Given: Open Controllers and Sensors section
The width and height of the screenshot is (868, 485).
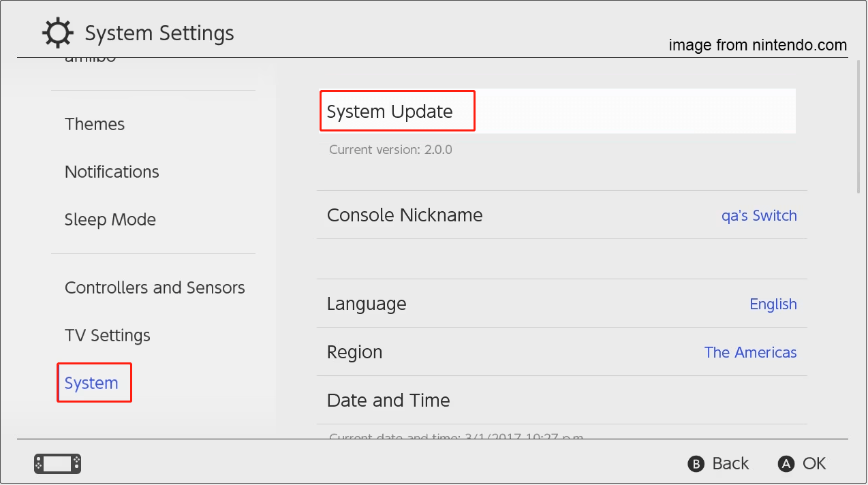Looking at the screenshot, I should 155,287.
